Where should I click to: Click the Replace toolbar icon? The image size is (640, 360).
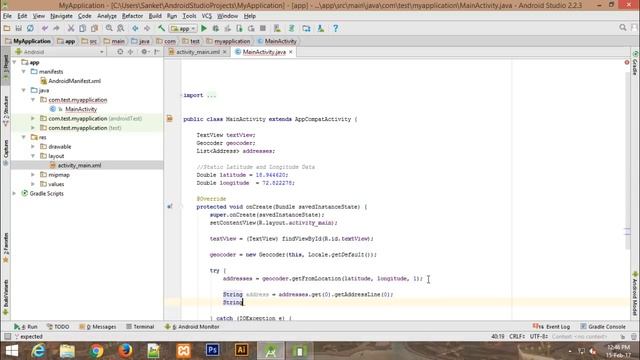point(120,28)
